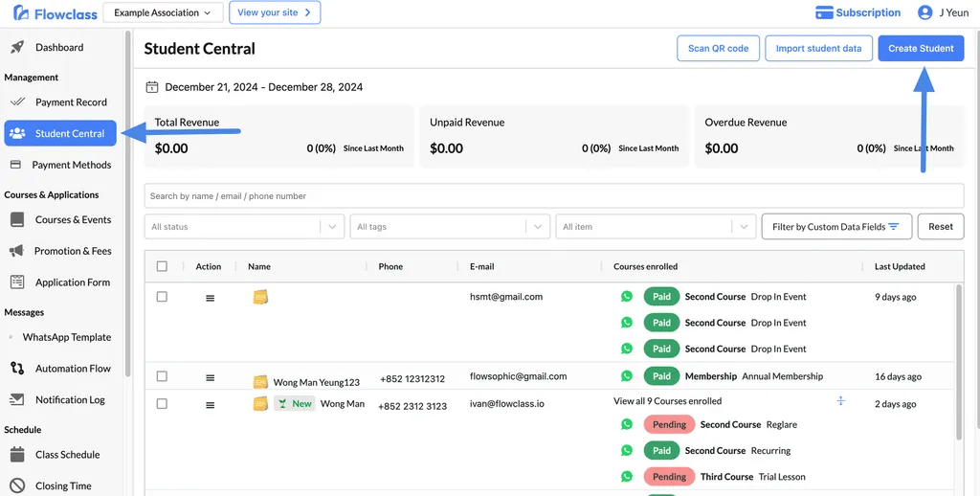The image size is (980, 496).
Task: Open the J Yeun user avatar
Action: click(925, 12)
